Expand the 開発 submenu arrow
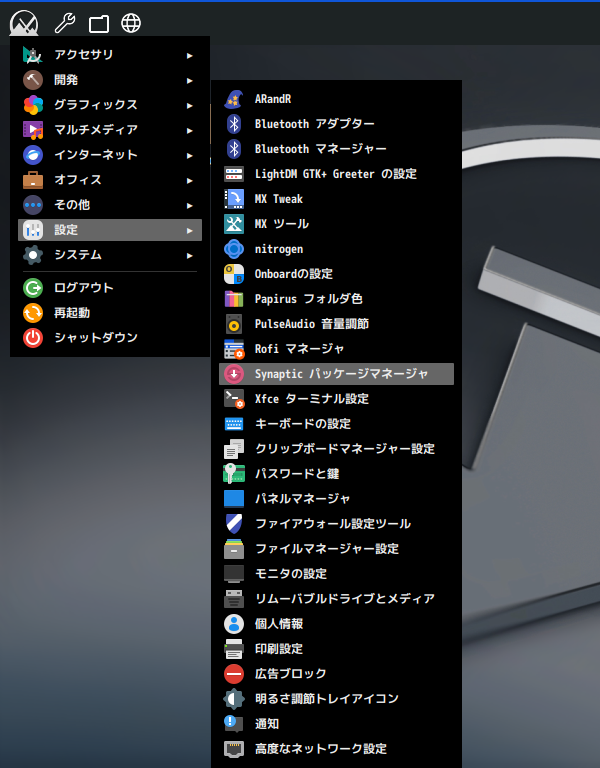Image resolution: width=600 pixels, height=768 pixels. click(190, 80)
